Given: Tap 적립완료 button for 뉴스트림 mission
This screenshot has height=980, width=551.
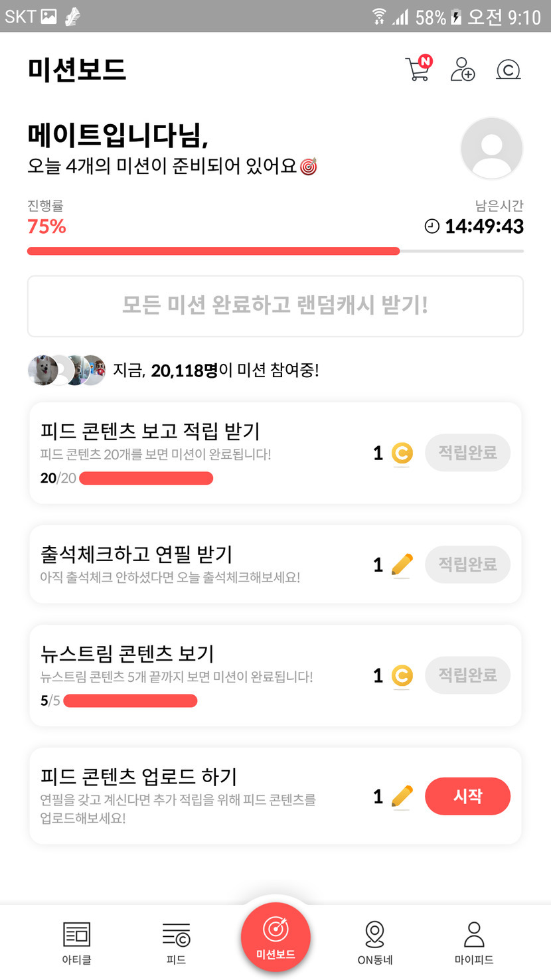Looking at the screenshot, I should (x=467, y=675).
